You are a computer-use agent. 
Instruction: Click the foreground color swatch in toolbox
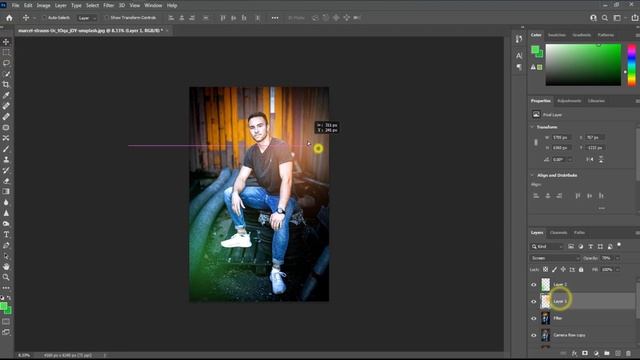[x=4, y=307]
